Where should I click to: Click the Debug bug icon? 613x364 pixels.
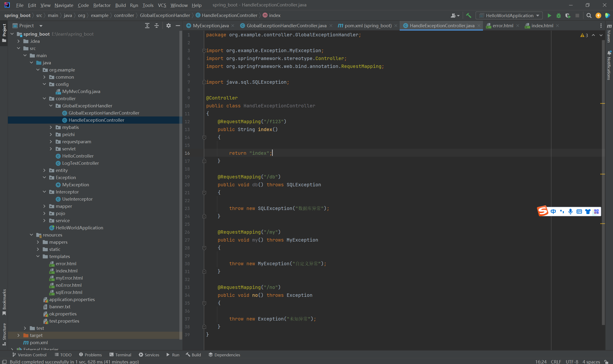point(558,16)
